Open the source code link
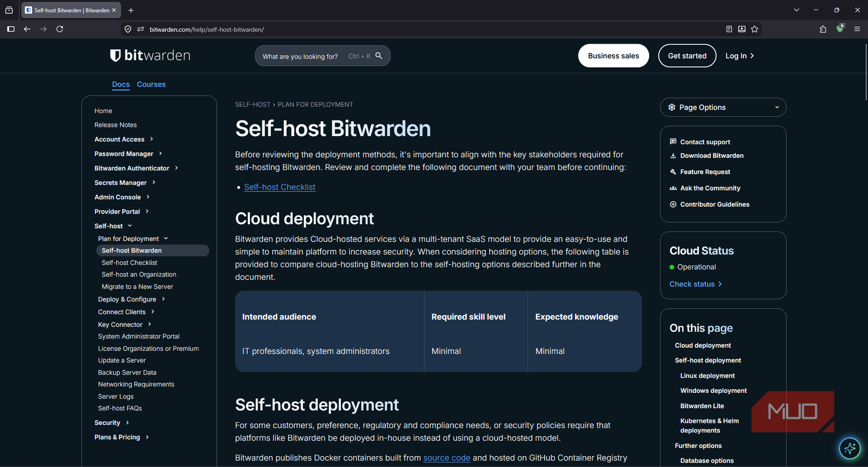Screen dimensions: 868x467 [447, 458]
